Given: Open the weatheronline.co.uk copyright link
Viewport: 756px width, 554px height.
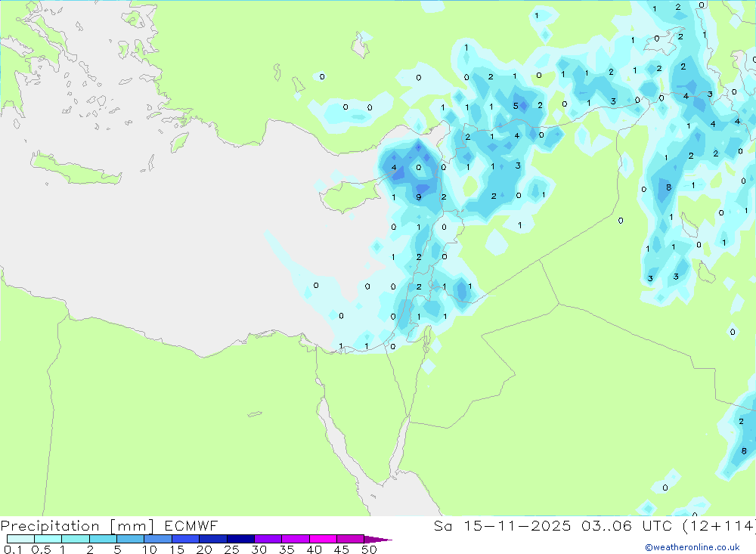Looking at the screenshot, I should [692, 547].
